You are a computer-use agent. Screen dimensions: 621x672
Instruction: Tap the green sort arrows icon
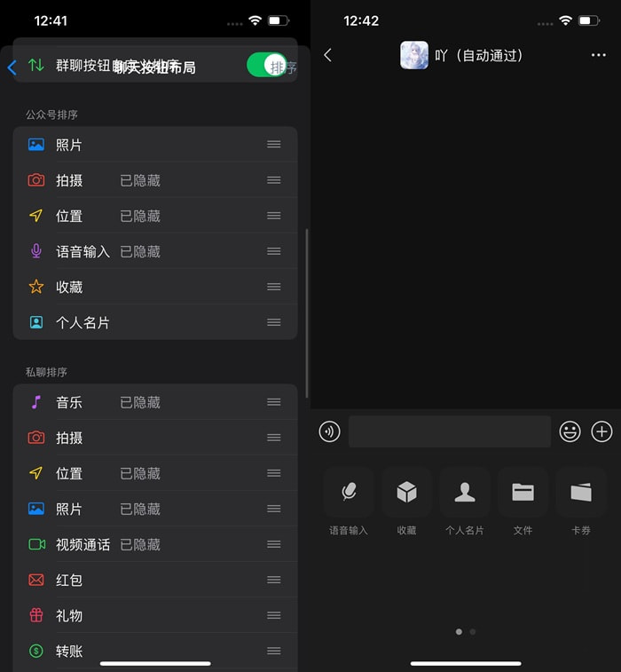(36, 65)
